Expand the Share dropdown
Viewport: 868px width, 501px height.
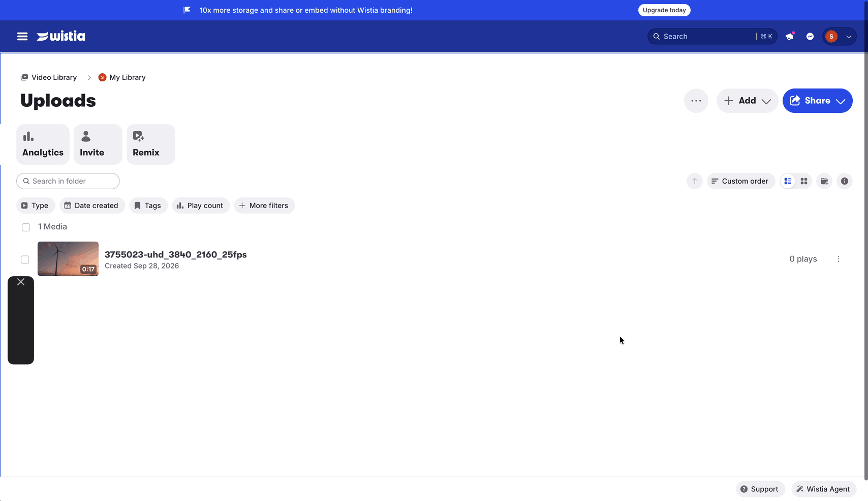(x=817, y=101)
